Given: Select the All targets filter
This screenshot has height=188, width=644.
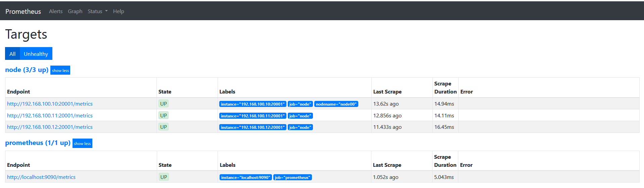Looking at the screenshot, I should click(12, 54).
